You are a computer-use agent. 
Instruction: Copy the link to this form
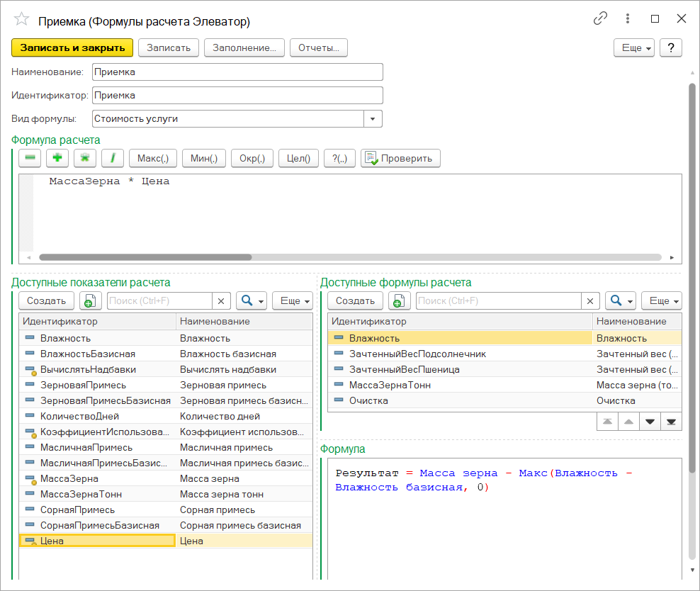pos(600,19)
